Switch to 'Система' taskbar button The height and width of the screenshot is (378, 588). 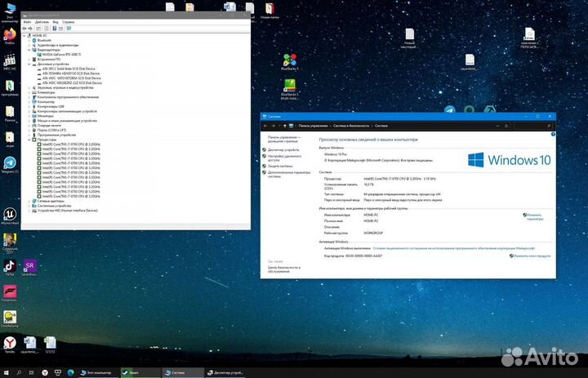[183, 373]
